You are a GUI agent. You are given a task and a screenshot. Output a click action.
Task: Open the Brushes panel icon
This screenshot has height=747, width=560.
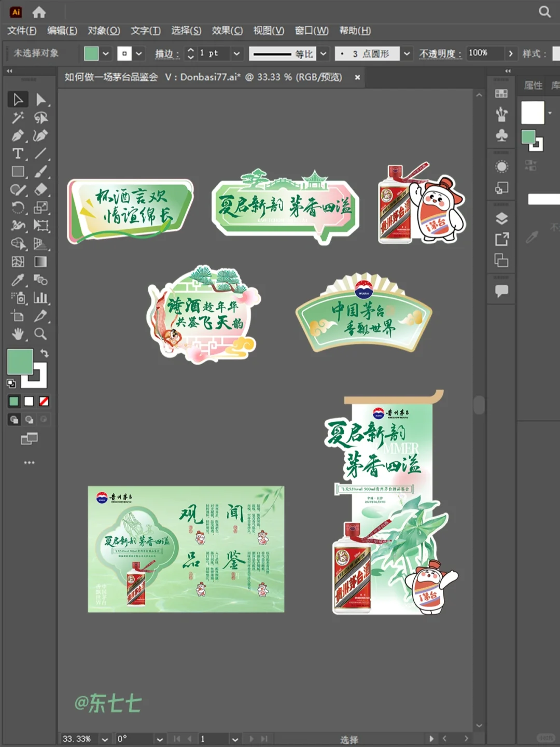point(501,114)
